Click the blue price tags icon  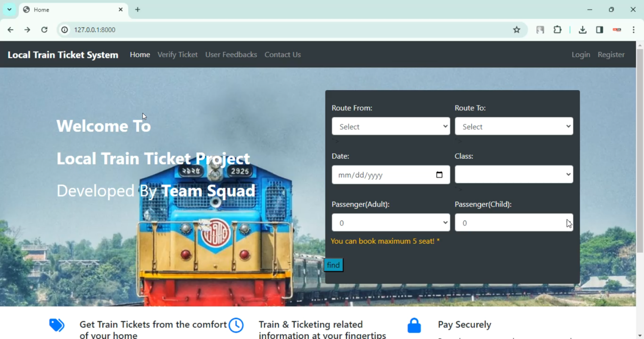click(x=57, y=325)
